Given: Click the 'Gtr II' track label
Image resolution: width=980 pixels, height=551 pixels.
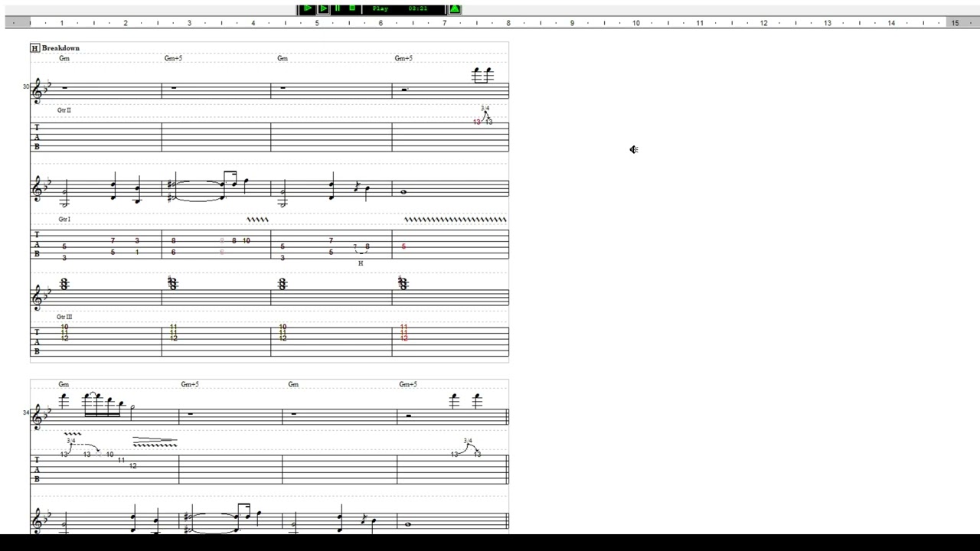Looking at the screenshot, I should (x=64, y=110).
